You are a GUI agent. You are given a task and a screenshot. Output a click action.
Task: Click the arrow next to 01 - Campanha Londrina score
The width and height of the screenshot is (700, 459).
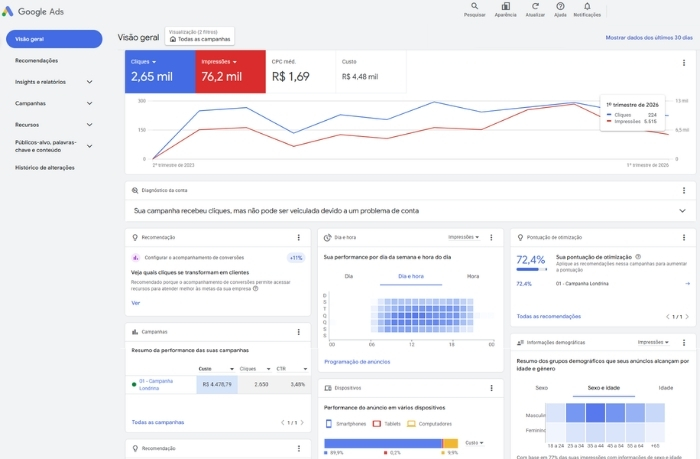coord(688,284)
